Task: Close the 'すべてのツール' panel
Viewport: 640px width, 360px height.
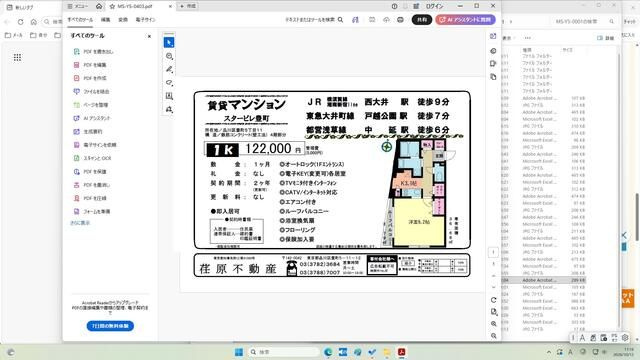Action: coord(149,36)
